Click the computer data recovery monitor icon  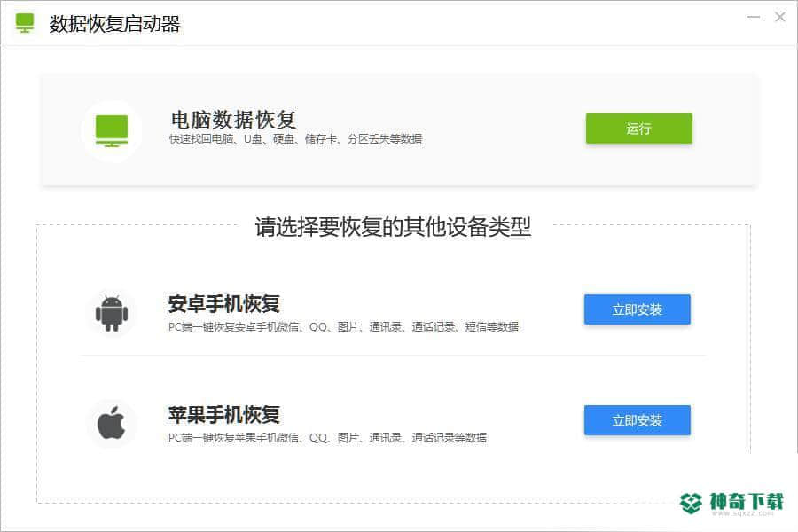(x=112, y=131)
